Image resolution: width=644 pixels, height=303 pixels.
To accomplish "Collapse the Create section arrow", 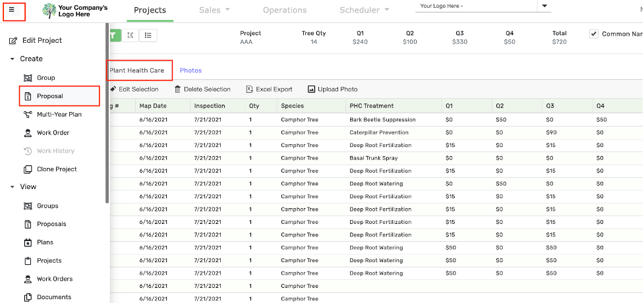I will 12,59.
